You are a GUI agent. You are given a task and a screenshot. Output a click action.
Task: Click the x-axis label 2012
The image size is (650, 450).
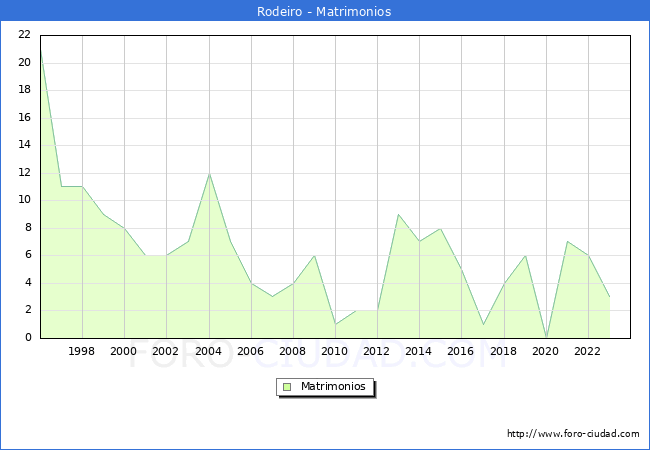click(376, 351)
